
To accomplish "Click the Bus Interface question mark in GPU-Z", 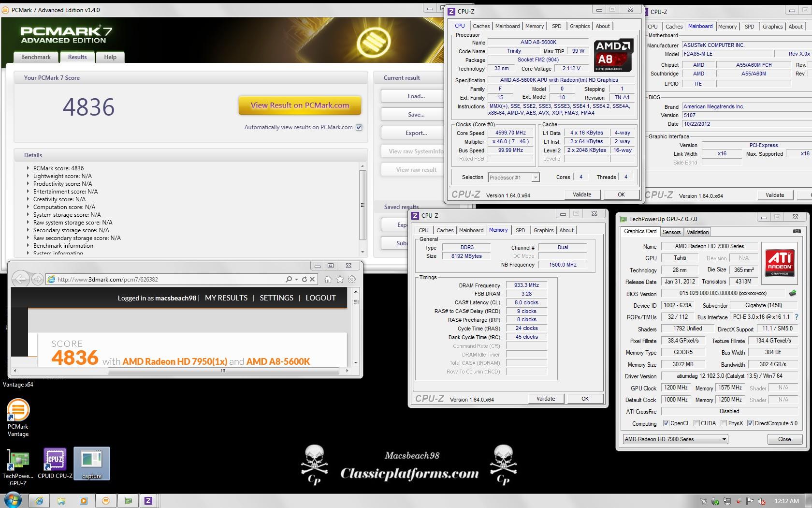I will (x=797, y=317).
